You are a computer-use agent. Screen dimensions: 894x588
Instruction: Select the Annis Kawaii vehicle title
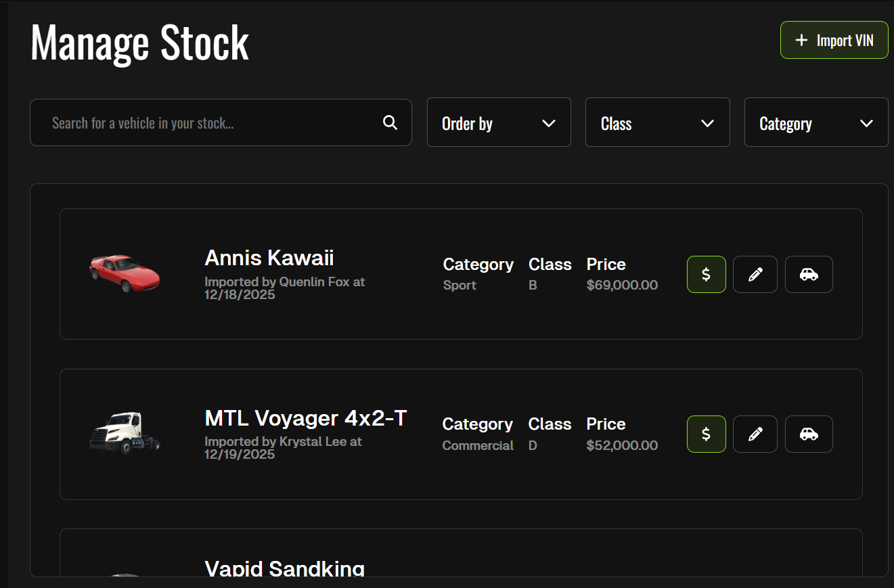pos(269,258)
